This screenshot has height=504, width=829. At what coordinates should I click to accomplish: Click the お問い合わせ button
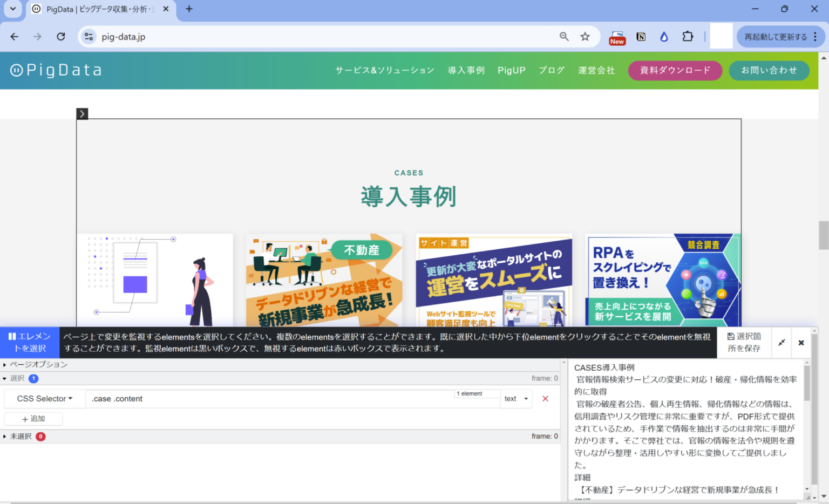(769, 70)
